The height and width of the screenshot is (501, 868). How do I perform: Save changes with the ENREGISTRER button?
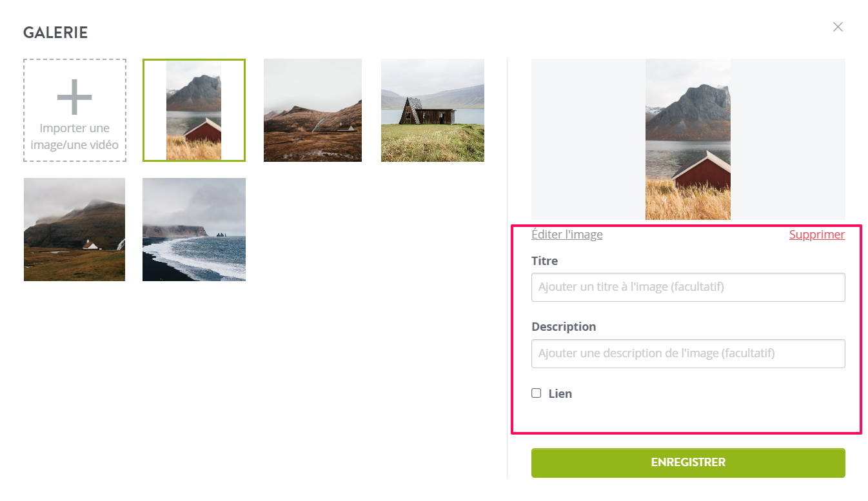point(688,463)
